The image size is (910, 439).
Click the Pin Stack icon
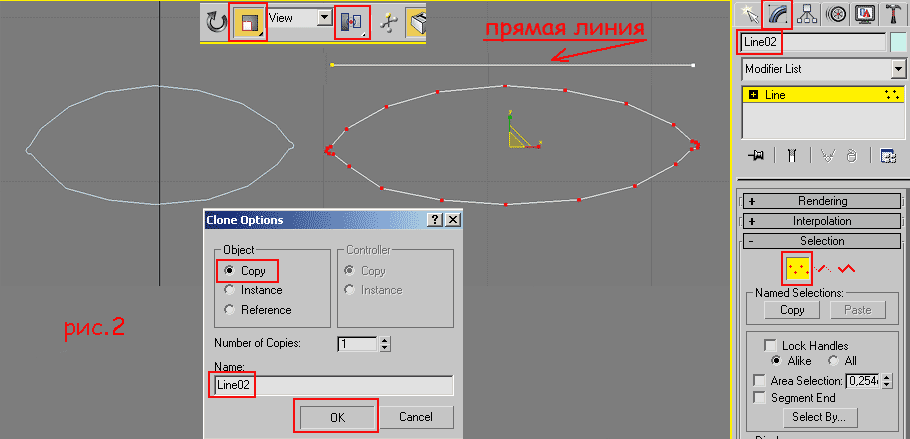point(756,155)
